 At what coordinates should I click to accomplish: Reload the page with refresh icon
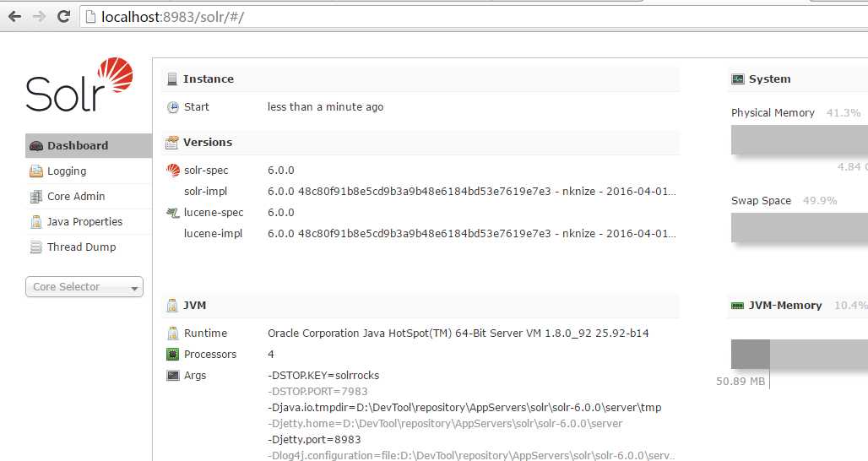tap(63, 17)
